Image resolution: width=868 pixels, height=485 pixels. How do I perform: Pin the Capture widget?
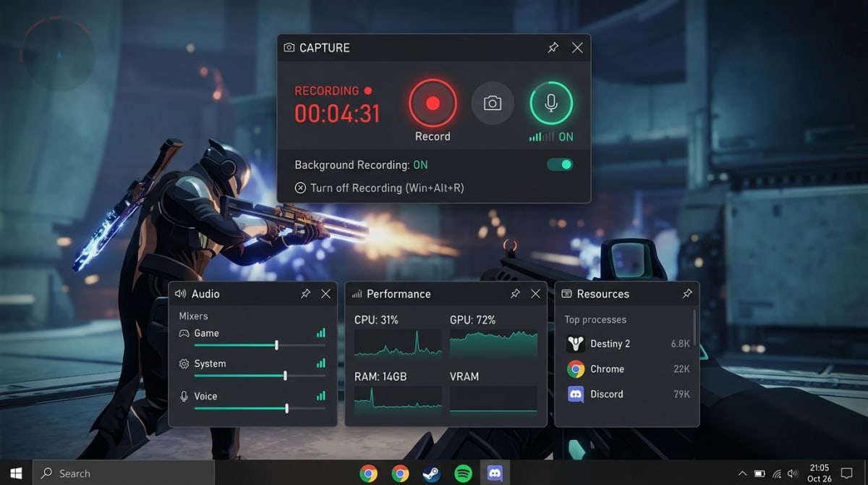(x=553, y=48)
